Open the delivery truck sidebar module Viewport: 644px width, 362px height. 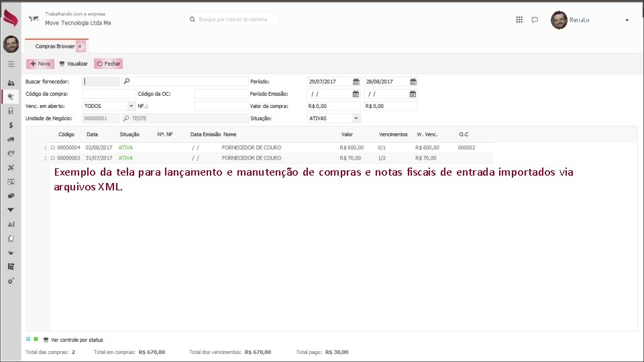(11, 139)
